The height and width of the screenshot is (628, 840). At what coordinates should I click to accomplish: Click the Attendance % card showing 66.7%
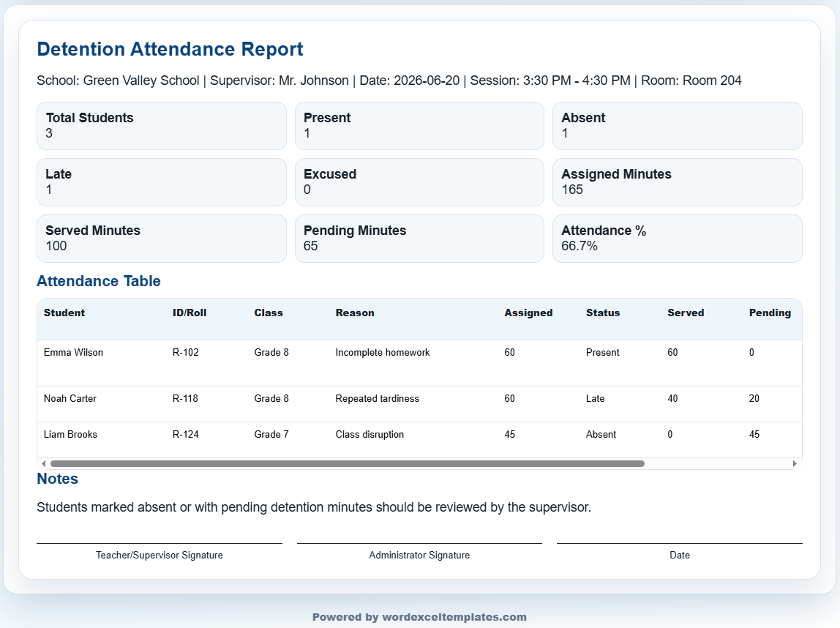[677, 239]
